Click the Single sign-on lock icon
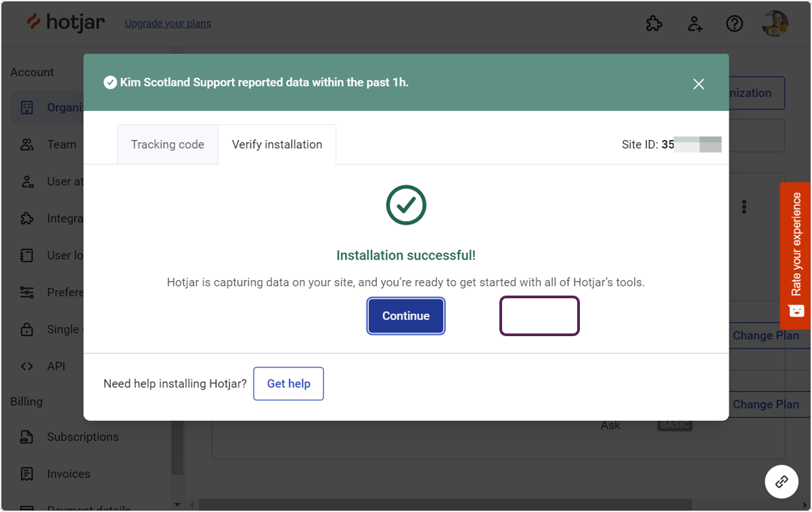 coord(27,329)
